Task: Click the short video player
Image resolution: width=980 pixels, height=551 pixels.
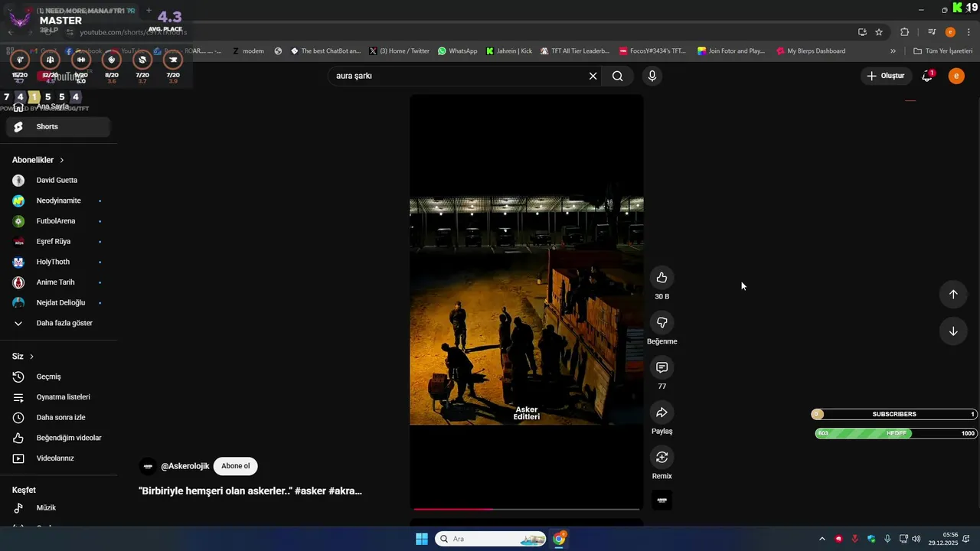Action: click(x=527, y=302)
